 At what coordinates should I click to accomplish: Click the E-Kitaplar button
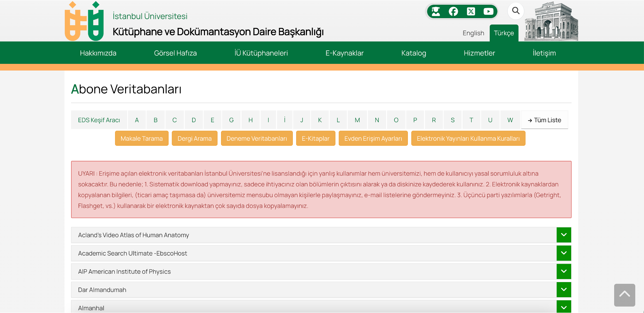(x=316, y=138)
